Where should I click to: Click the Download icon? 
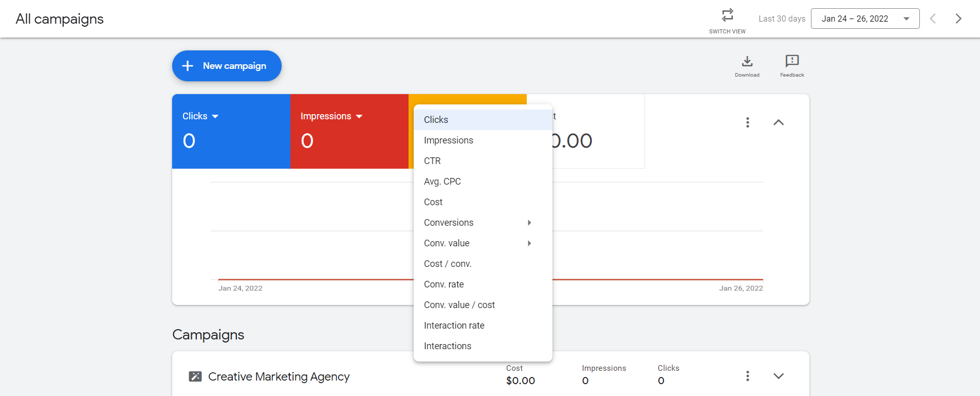[x=747, y=61]
